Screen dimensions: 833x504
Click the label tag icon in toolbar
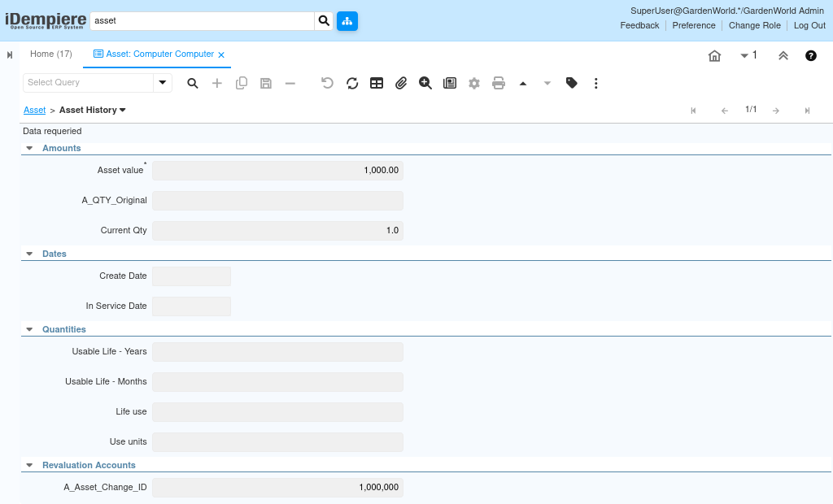pos(572,83)
